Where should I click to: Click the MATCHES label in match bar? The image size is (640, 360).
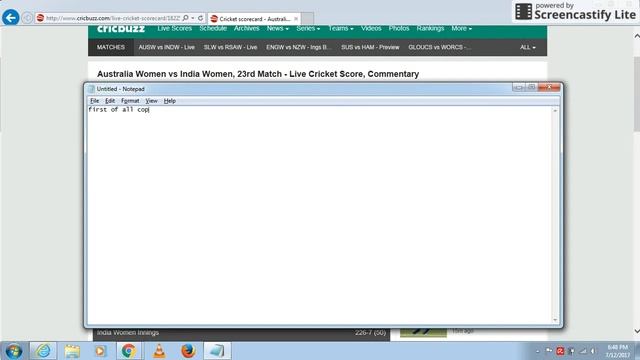click(x=111, y=47)
